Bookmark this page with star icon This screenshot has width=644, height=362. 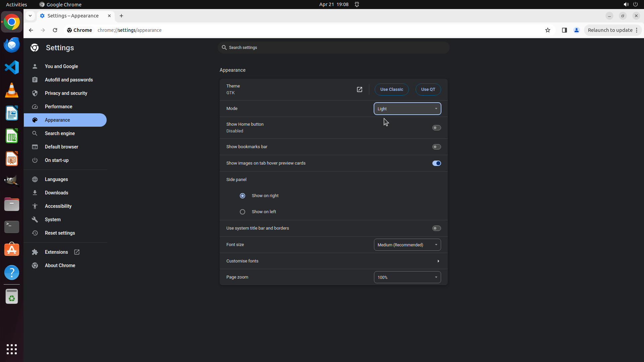(x=548, y=30)
